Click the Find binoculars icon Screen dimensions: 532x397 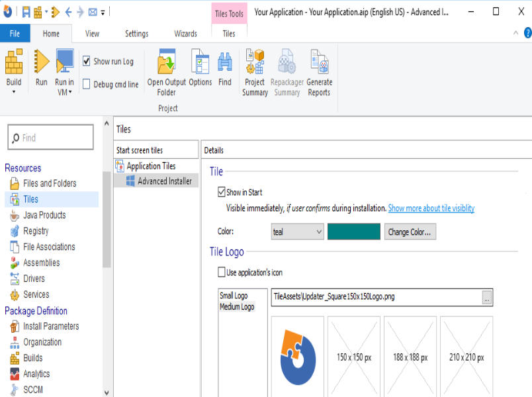point(225,62)
